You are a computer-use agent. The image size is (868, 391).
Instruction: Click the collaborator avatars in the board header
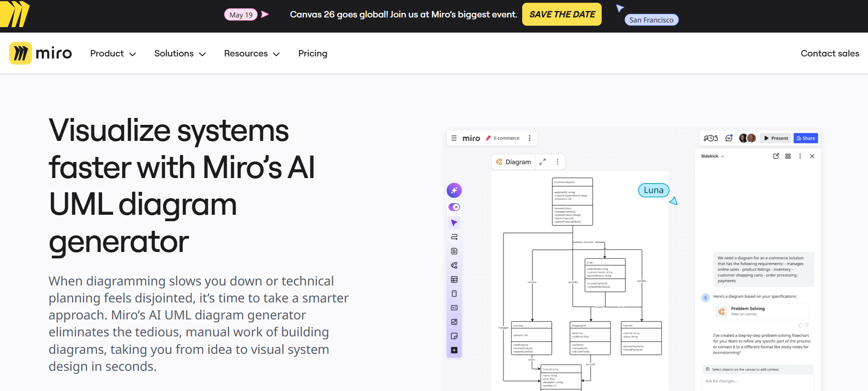tap(747, 138)
